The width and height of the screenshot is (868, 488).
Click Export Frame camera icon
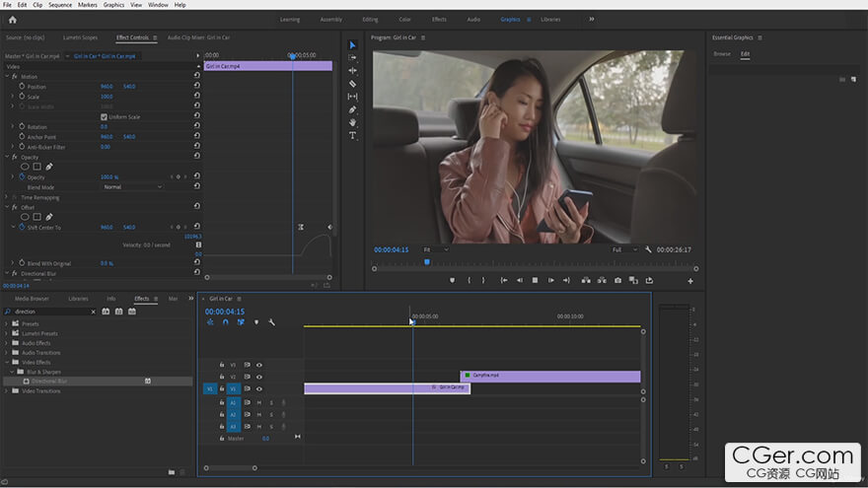617,281
